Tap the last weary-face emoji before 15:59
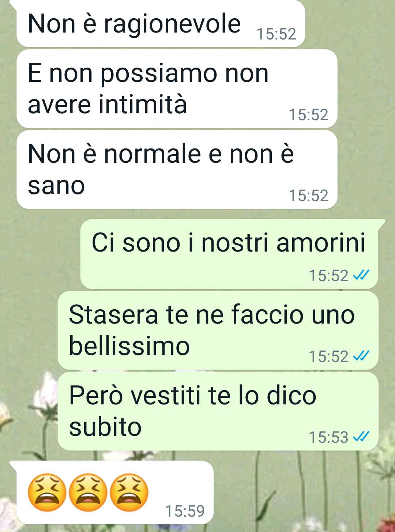Viewport: 395px width, 532px height. [x=129, y=492]
